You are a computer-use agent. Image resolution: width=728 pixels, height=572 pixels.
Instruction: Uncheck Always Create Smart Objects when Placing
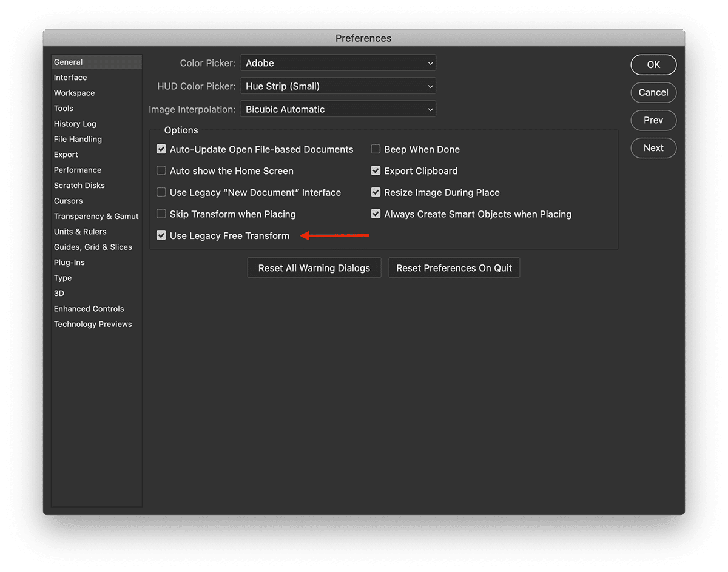[x=376, y=214]
